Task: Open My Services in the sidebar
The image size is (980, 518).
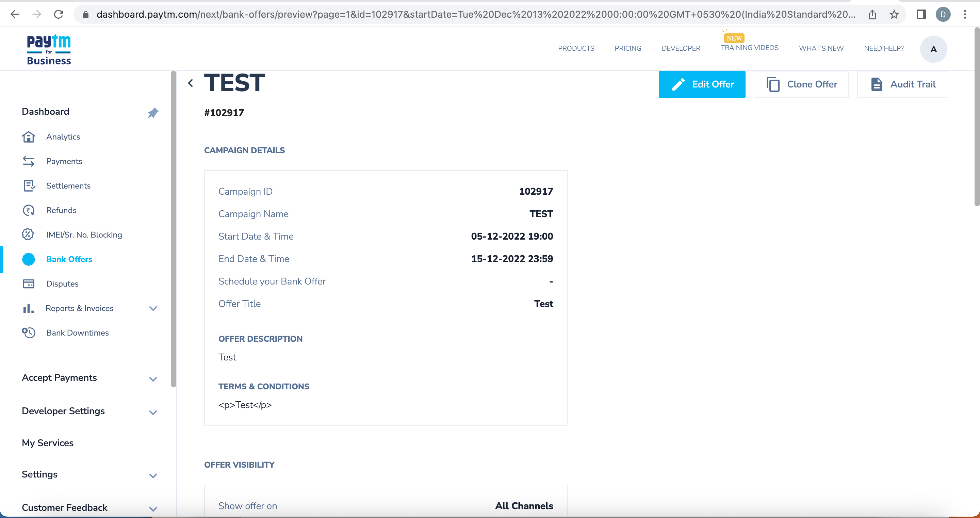Action: [48, 443]
